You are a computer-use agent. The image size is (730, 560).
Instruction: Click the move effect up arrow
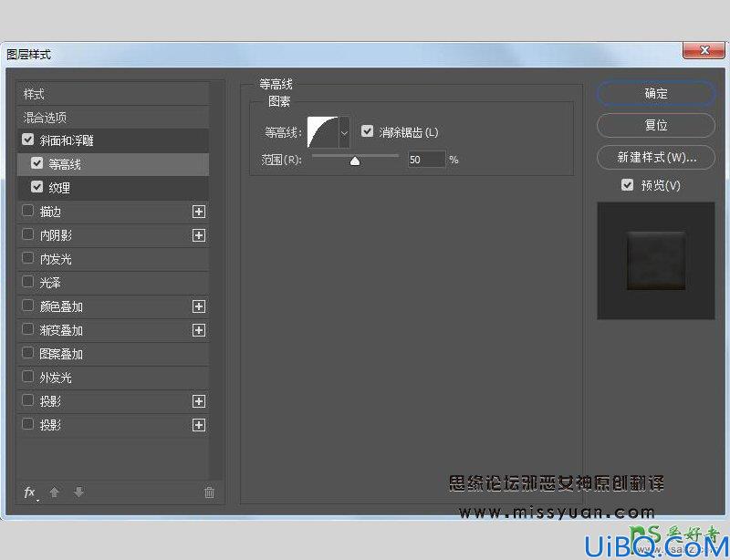(x=54, y=492)
